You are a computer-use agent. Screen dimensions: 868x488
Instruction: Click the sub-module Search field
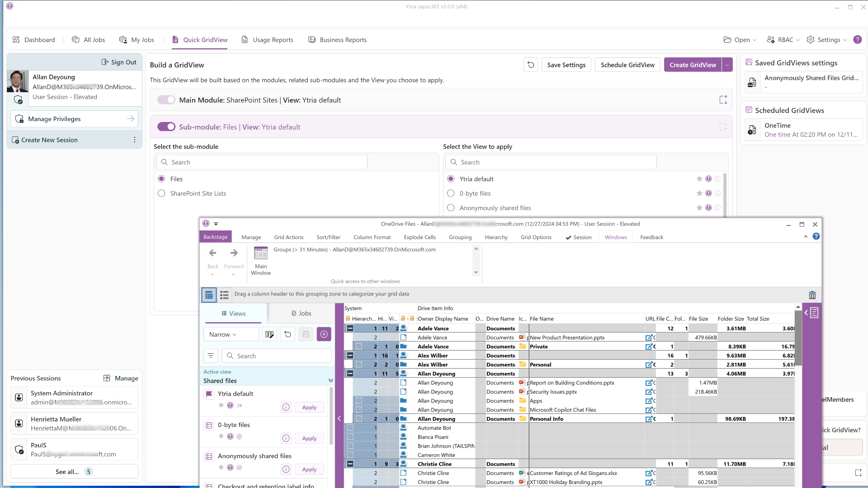pyautogui.click(x=262, y=162)
